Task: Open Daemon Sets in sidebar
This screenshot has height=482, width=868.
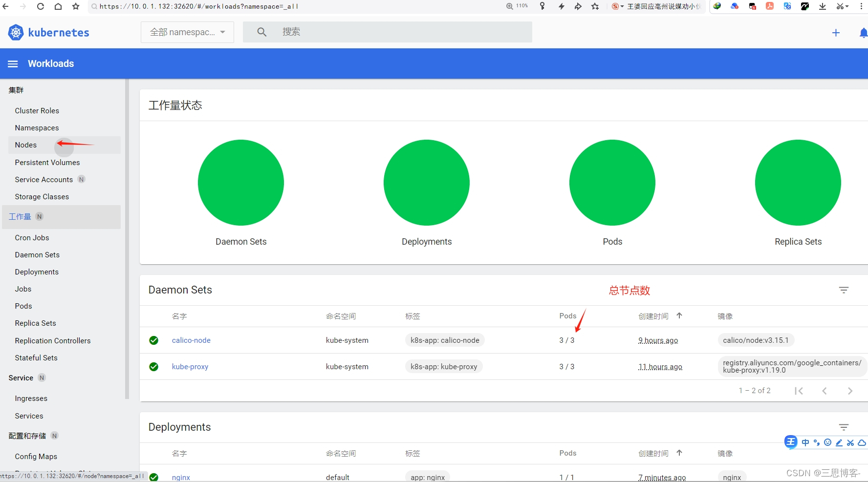Action: click(37, 255)
